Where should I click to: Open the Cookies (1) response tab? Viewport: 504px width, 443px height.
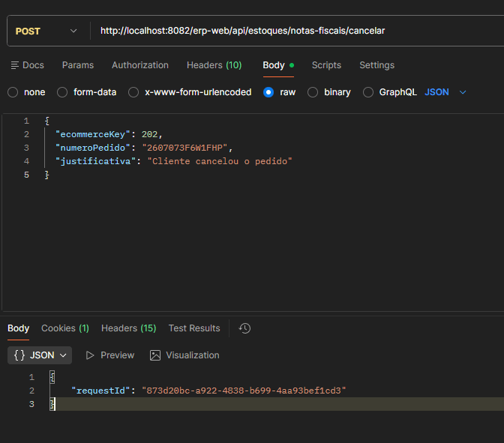pyautogui.click(x=65, y=328)
